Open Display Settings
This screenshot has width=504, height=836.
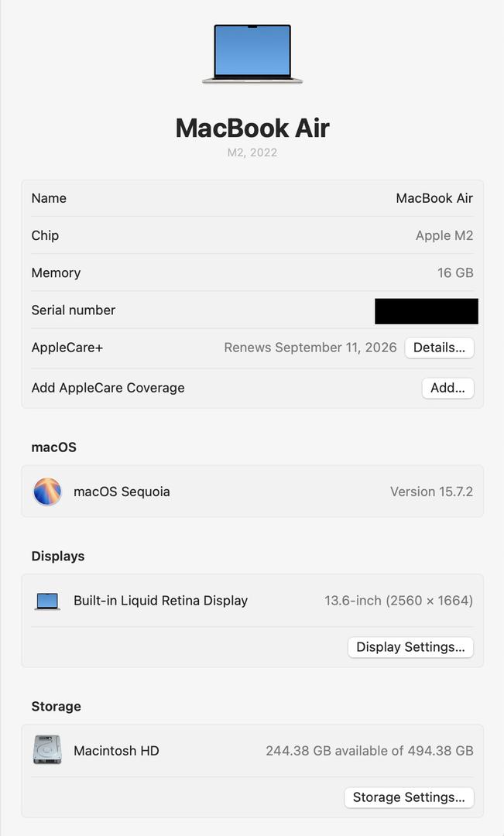(410, 647)
